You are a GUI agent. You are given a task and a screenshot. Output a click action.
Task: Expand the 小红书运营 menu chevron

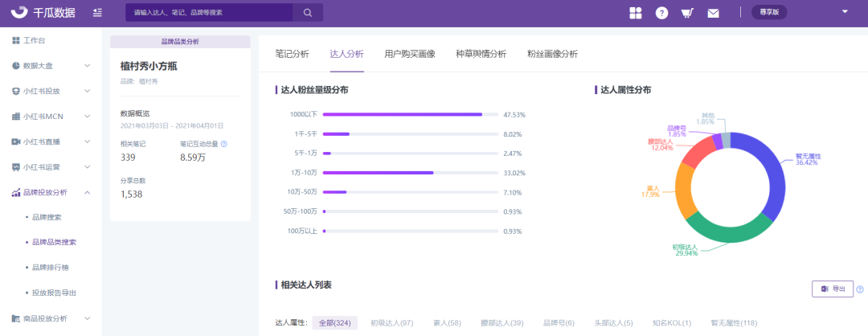tap(88, 166)
